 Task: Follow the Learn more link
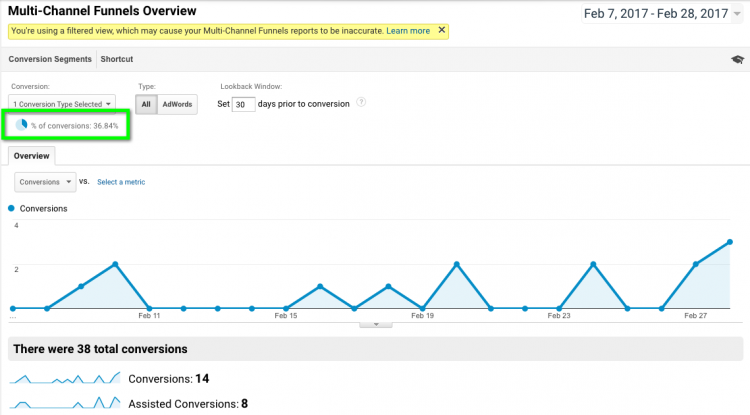408,31
